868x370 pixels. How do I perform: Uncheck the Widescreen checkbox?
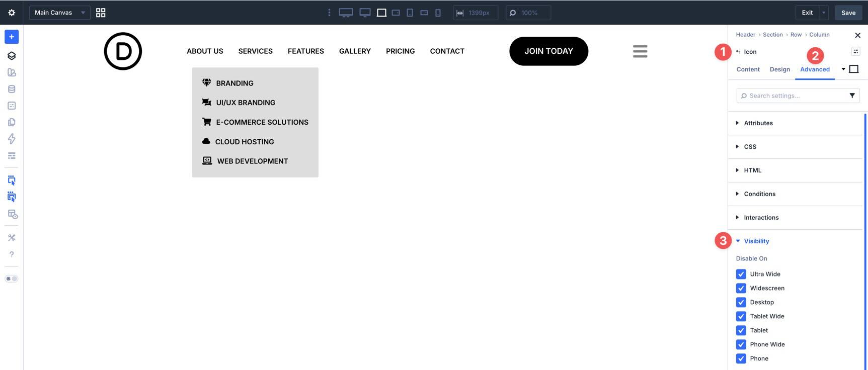pyautogui.click(x=741, y=288)
